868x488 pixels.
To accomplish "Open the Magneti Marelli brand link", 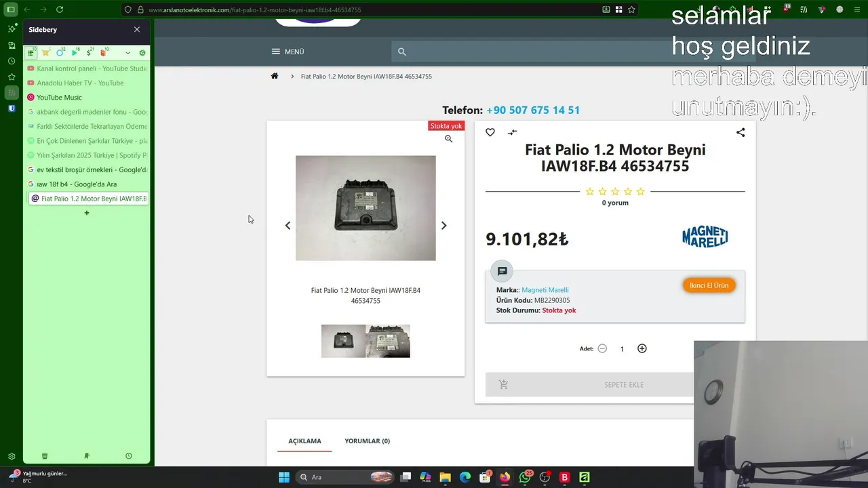I will pos(545,290).
